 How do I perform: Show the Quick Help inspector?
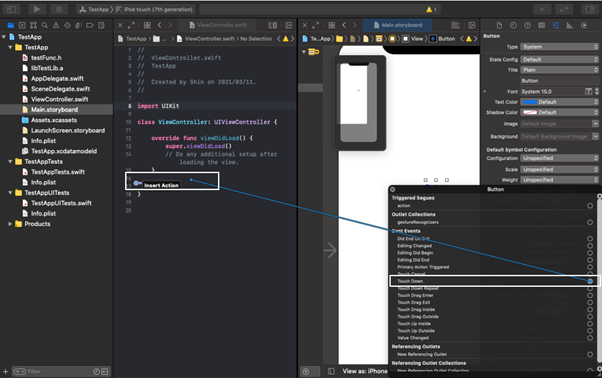[528, 25]
